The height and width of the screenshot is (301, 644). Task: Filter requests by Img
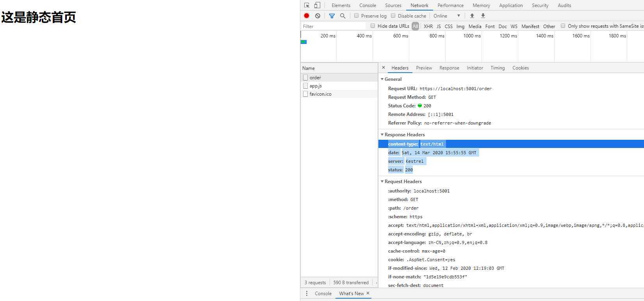(460, 26)
